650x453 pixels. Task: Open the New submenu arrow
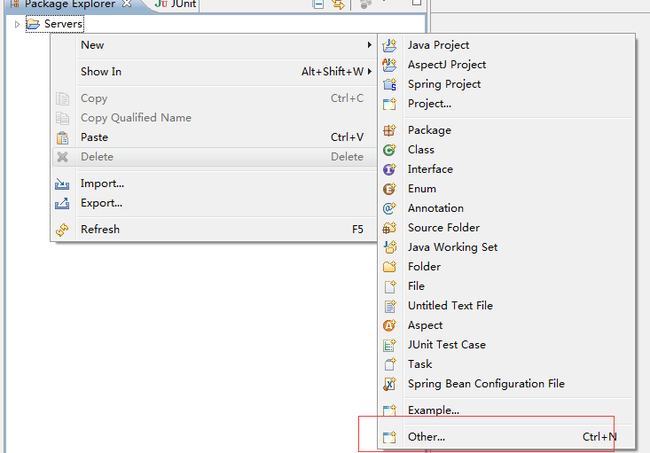(369, 45)
